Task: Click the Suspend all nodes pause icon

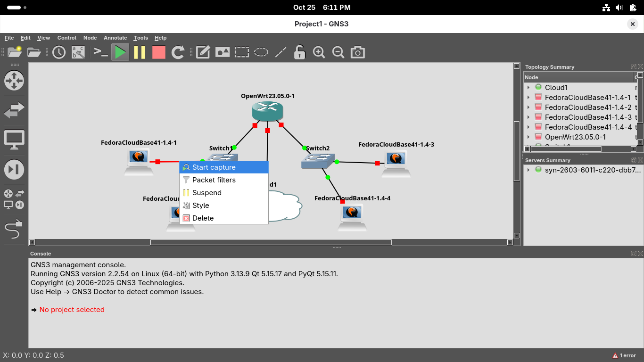Action: pos(140,52)
